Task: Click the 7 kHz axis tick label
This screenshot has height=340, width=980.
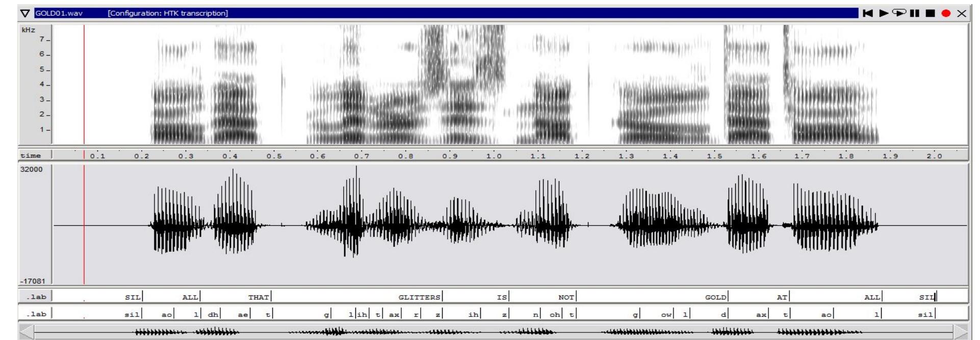Action: [43, 40]
